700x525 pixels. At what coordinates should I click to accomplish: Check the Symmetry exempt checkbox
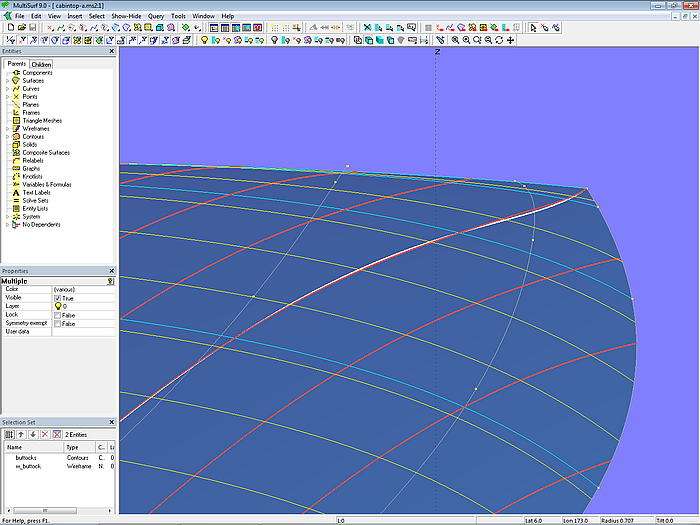pos(58,323)
